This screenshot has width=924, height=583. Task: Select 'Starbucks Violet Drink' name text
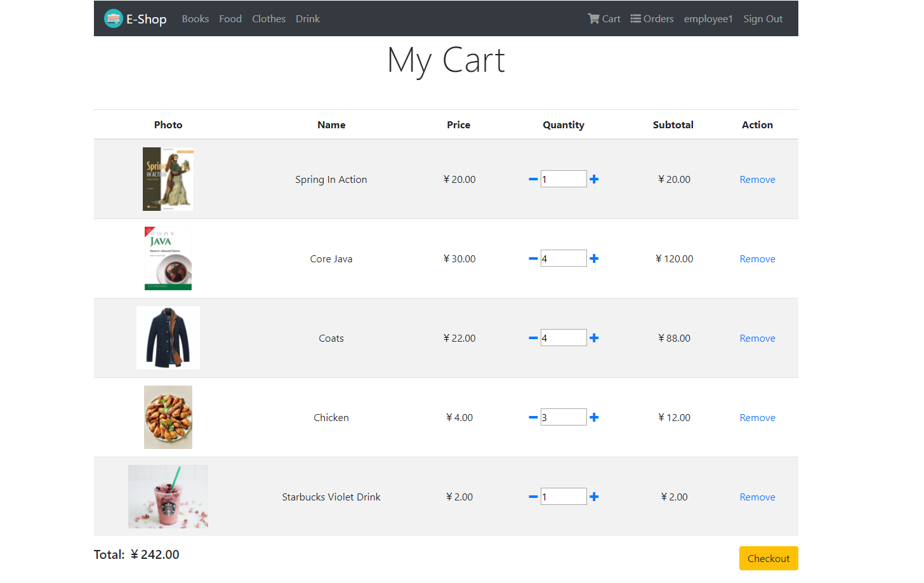coord(331,497)
